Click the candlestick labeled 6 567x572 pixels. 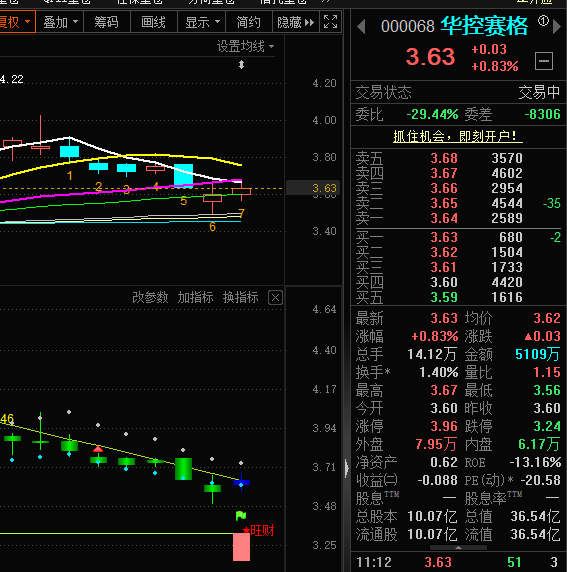point(212,198)
